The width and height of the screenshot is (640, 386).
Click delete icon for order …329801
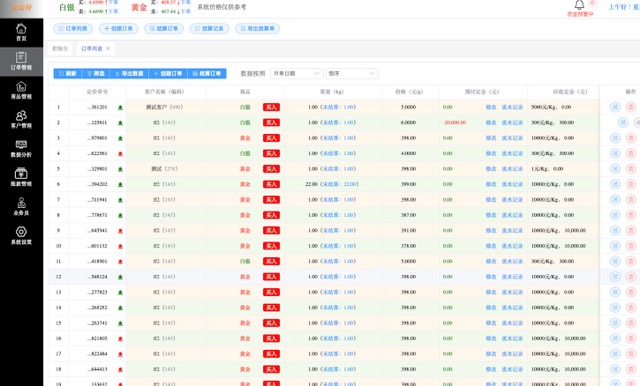click(x=631, y=169)
